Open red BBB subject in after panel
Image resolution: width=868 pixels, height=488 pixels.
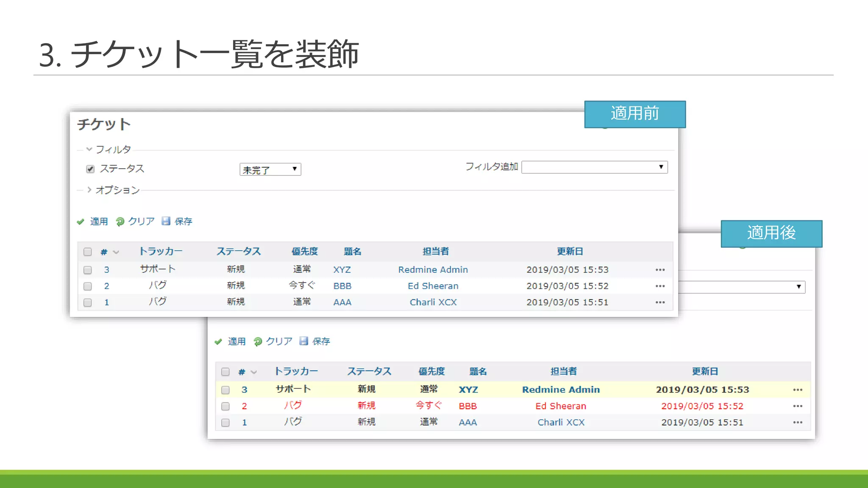pos(468,406)
